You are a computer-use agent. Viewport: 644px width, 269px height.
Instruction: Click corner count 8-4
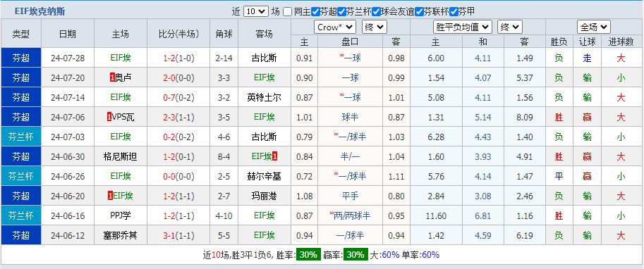point(224,156)
